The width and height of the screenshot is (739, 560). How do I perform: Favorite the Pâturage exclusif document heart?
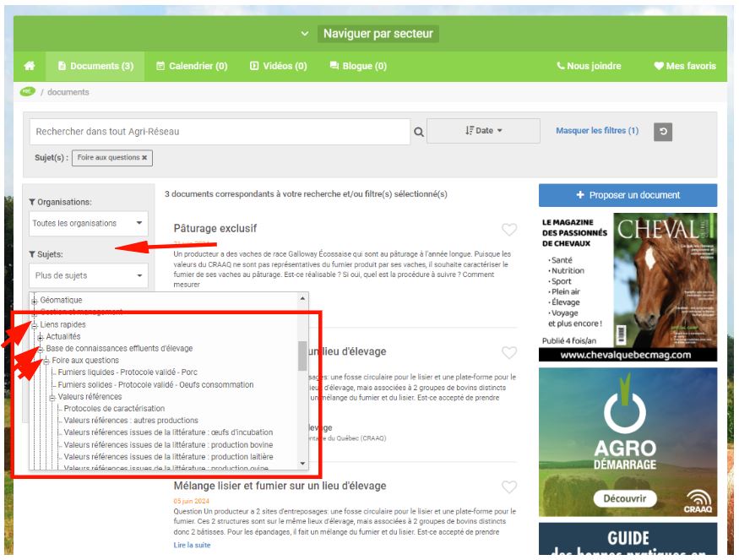click(x=509, y=230)
